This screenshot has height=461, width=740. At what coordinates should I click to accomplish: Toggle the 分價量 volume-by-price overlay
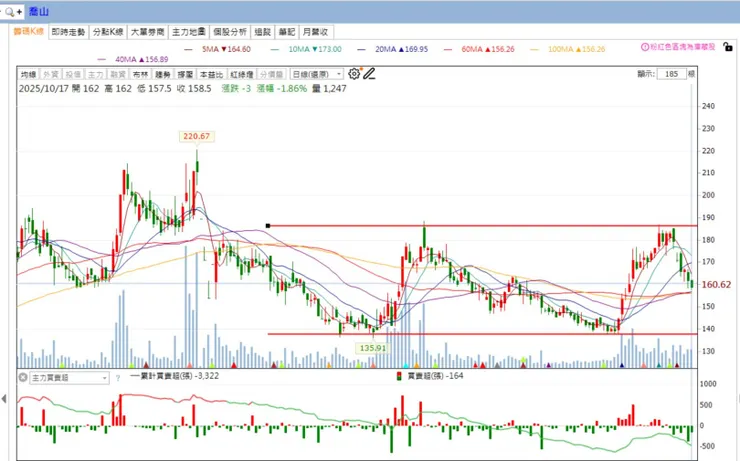[271, 75]
